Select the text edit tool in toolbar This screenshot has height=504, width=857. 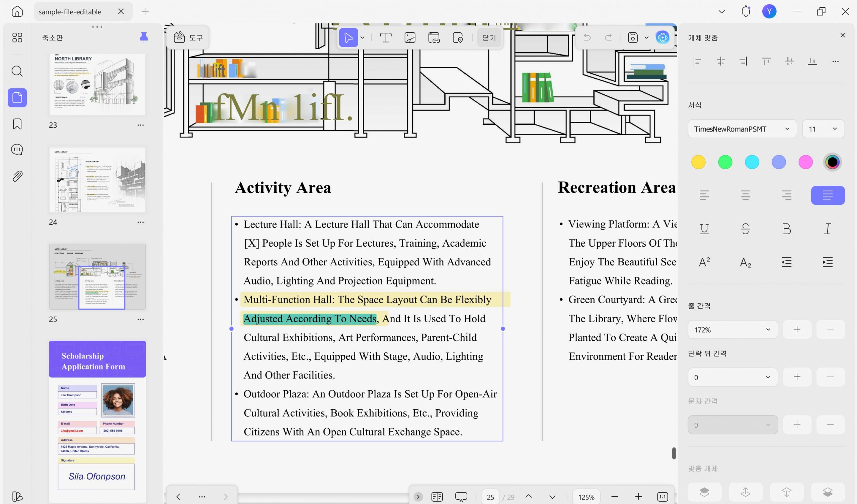[386, 38]
